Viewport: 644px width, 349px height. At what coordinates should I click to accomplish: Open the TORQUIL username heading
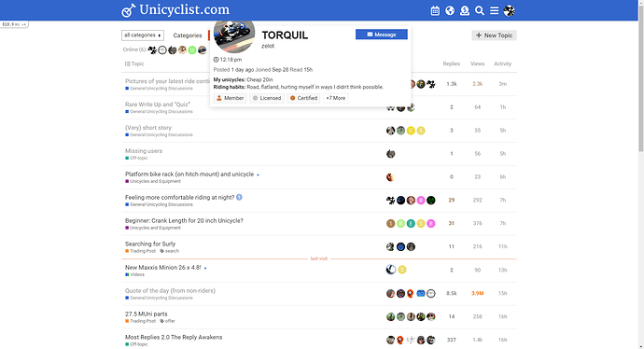click(x=285, y=35)
